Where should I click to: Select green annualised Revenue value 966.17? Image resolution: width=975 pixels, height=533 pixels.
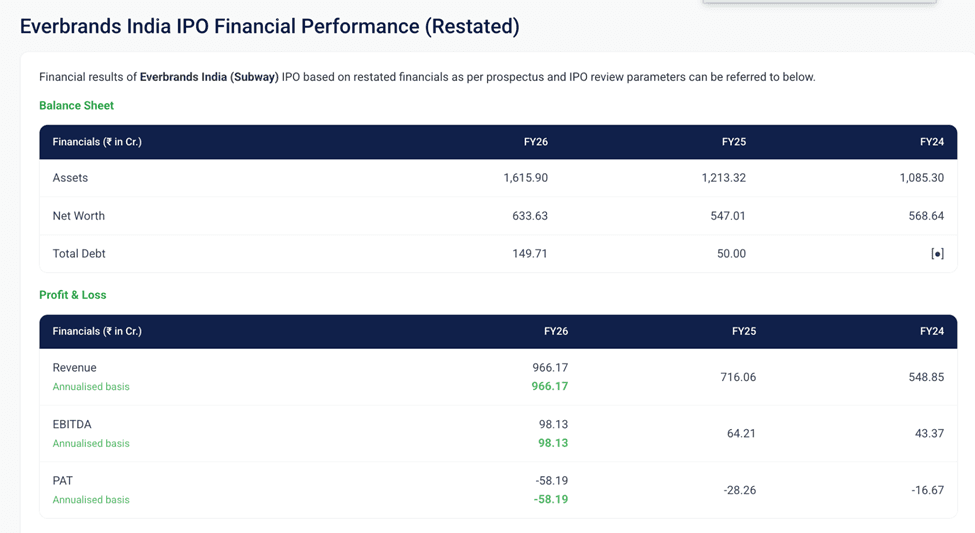pyautogui.click(x=550, y=386)
